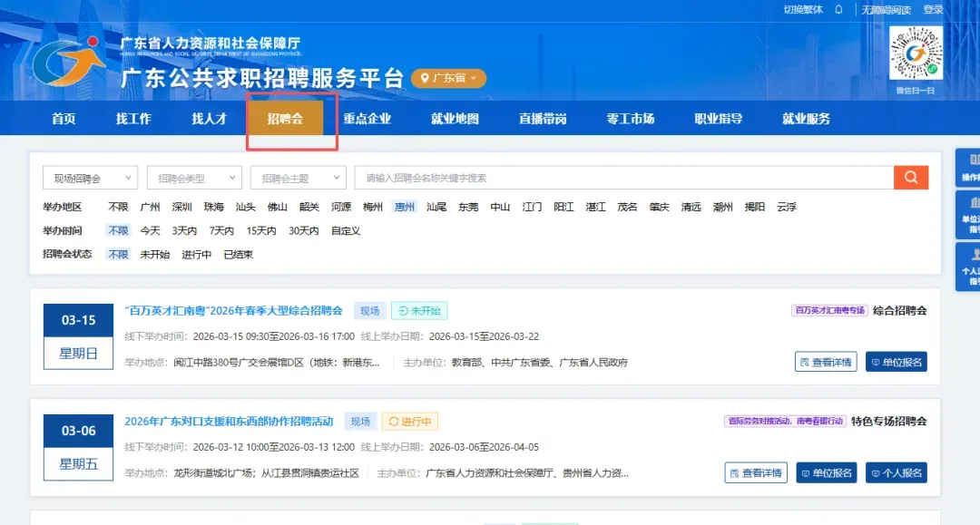The image size is (980, 525).
Task: Select 湛江 region filter
Action: click(595, 207)
